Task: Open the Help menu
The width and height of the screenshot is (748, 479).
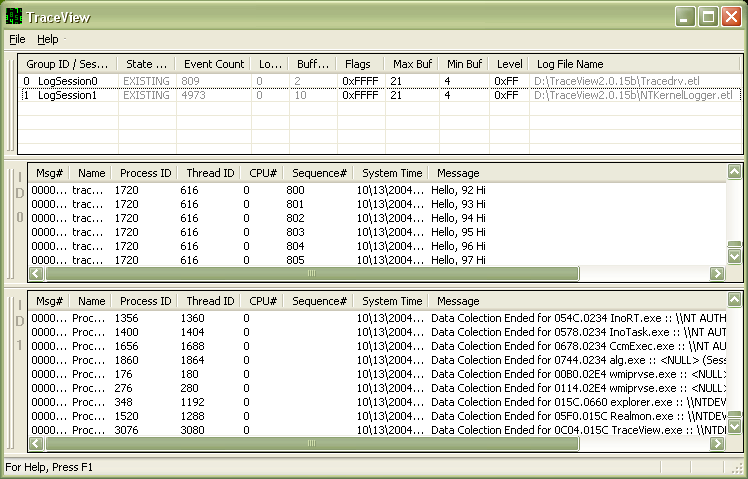Action: click(48, 39)
